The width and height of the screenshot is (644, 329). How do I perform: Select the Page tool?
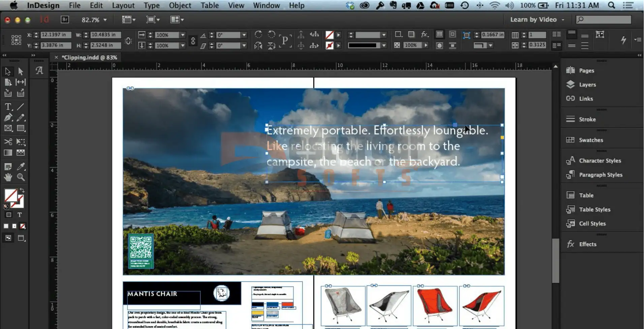(x=8, y=82)
